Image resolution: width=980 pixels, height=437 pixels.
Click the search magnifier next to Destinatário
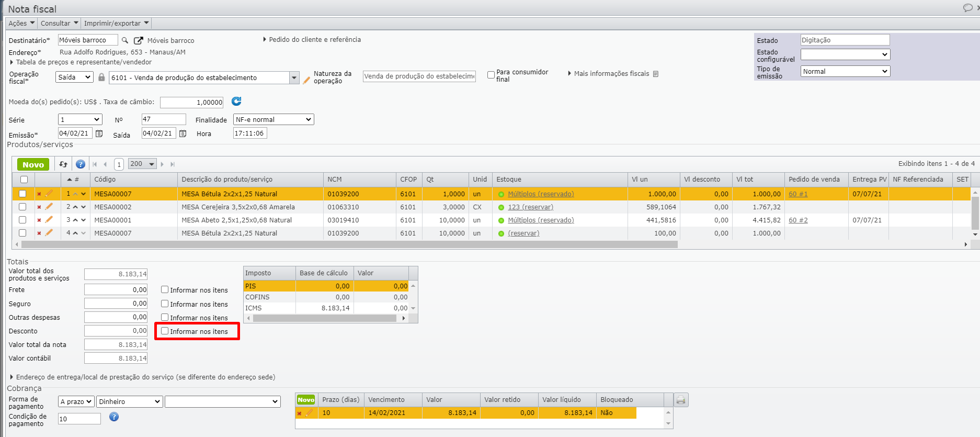(x=125, y=40)
